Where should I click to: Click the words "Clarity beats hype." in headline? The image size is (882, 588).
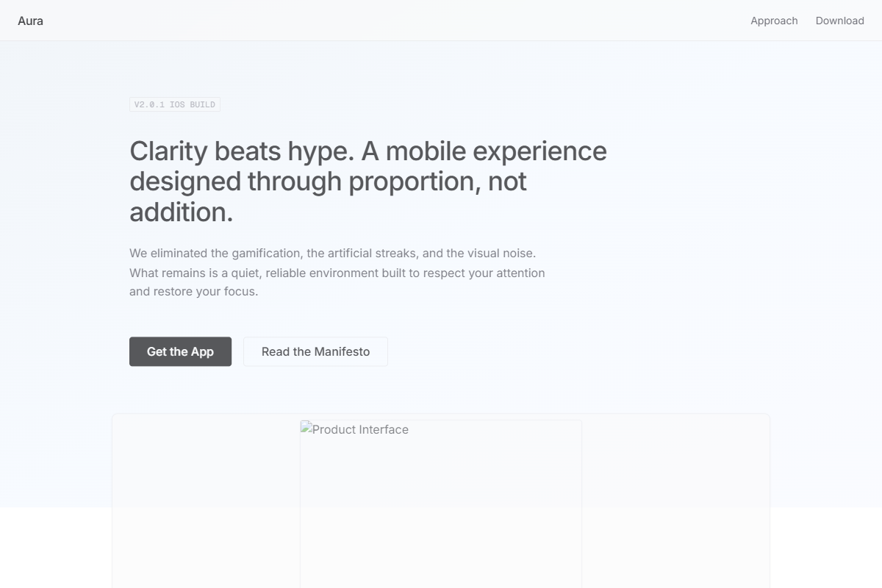coord(243,151)
